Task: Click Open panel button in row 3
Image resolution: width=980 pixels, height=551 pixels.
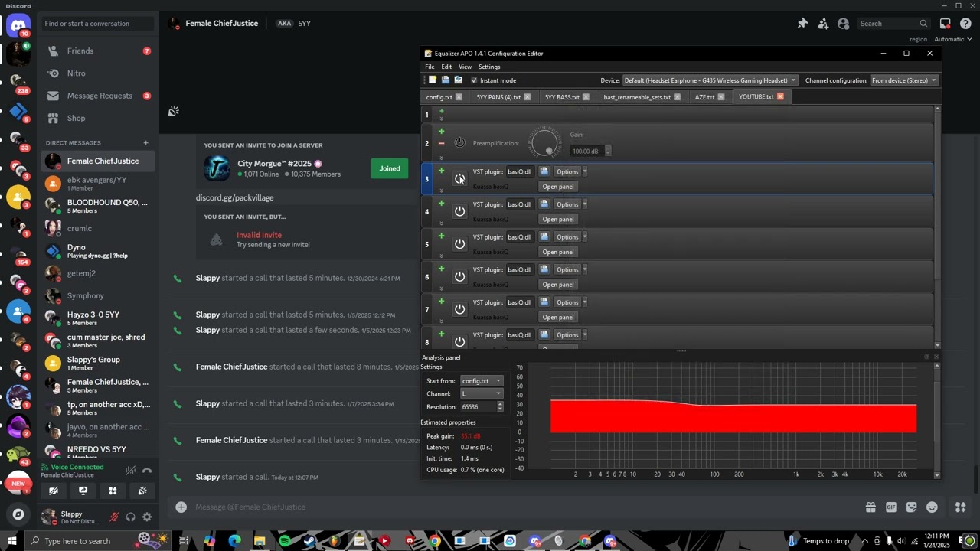Action: coord(557,187)
